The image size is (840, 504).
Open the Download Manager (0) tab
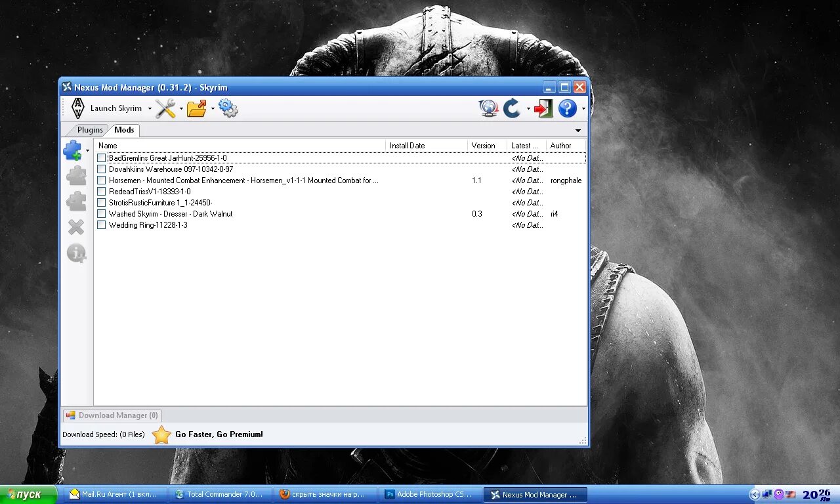[112, 415]
